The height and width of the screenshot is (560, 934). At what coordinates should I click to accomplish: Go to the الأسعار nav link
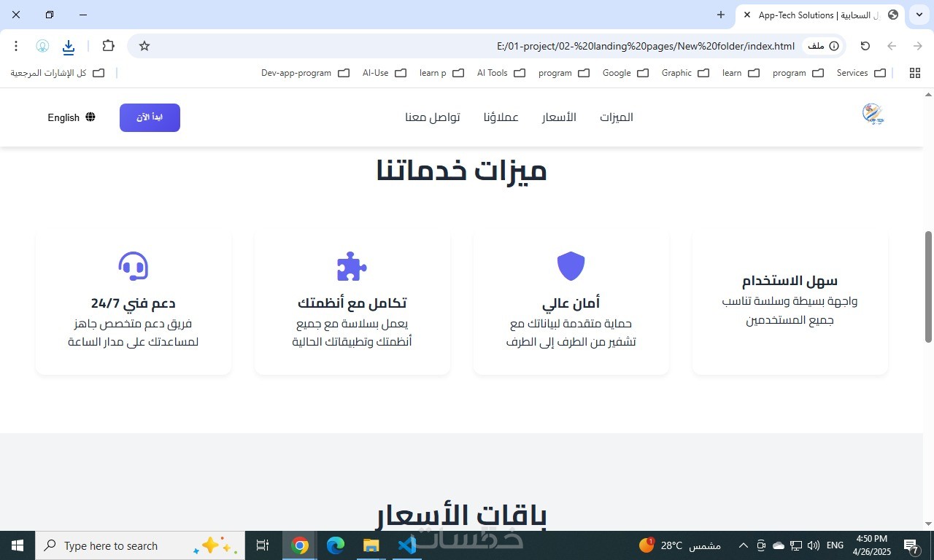click(x=559, y=117)
